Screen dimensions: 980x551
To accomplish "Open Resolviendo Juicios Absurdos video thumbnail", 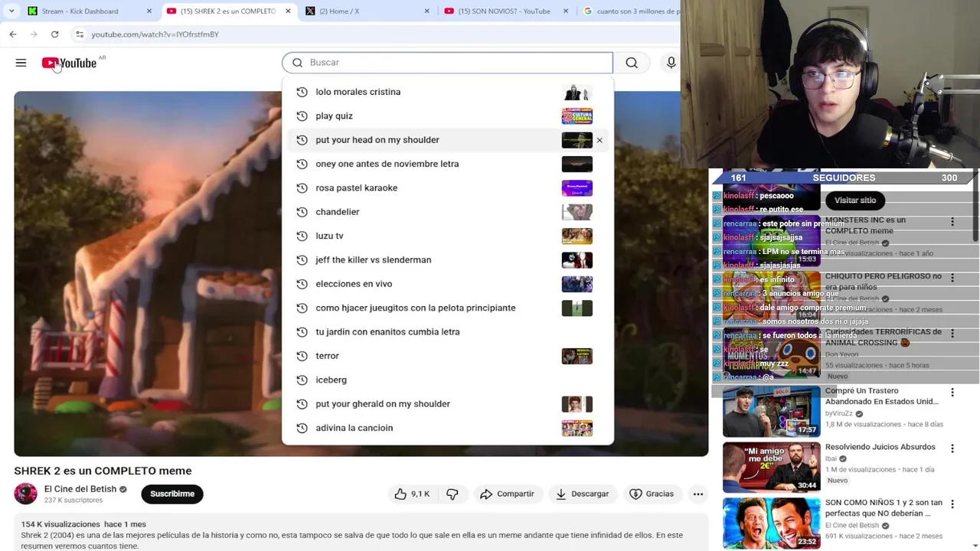I will [771, 467].
